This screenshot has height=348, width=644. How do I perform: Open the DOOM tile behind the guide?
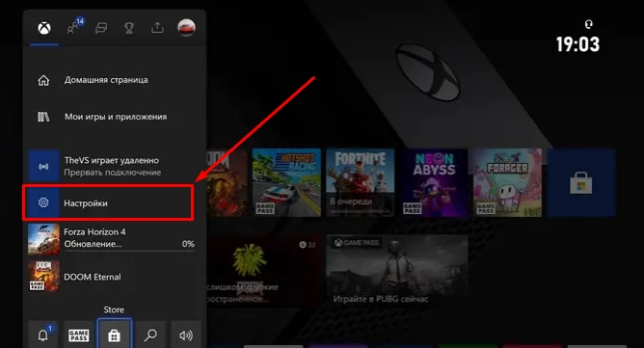(x=227, y=182)
